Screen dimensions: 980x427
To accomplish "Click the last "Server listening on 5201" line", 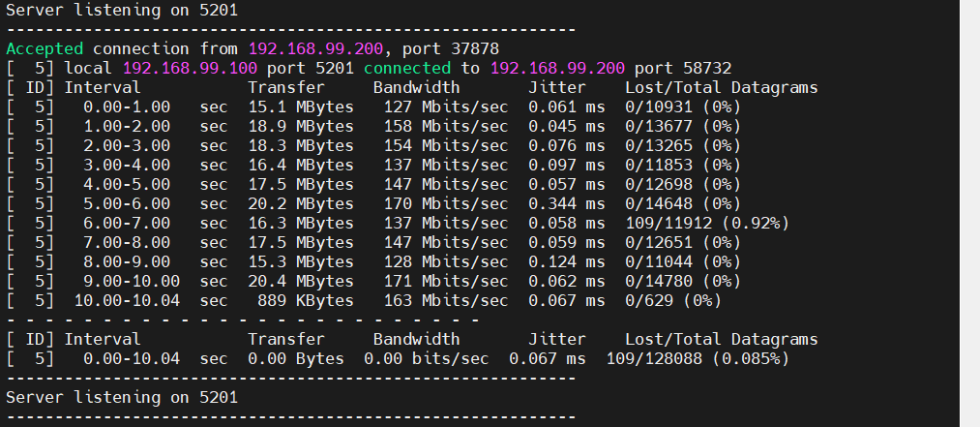I will (121, 397).
